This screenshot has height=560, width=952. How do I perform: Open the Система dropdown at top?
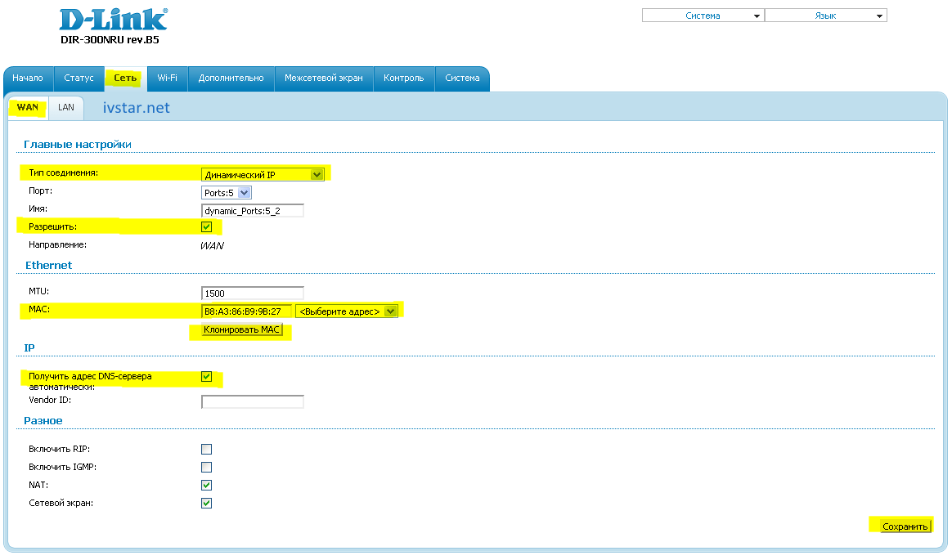[x=703, y=16]
